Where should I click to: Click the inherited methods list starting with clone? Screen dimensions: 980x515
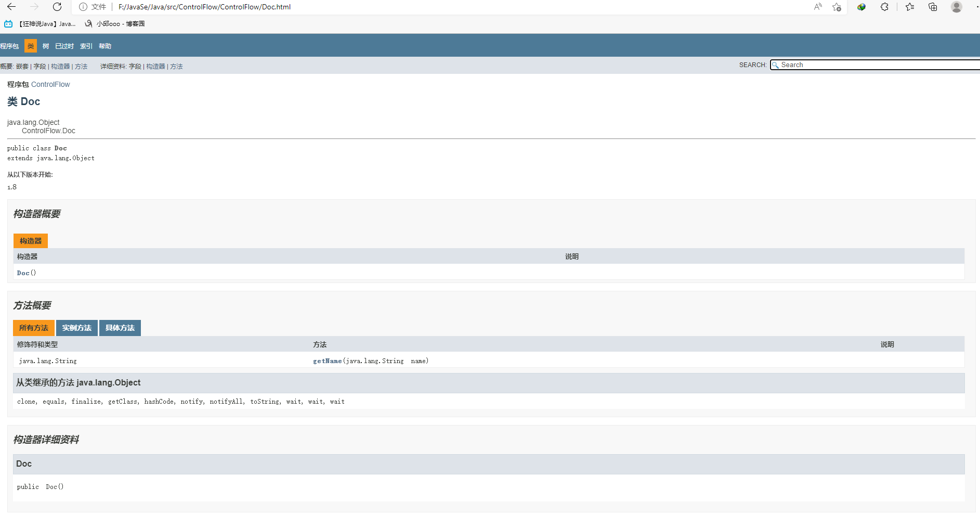click(181, 402)
